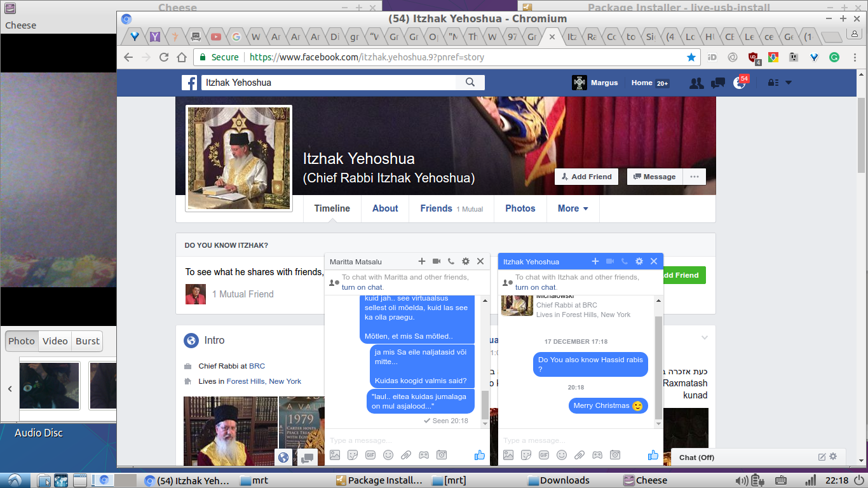Image resolution: width=868 pixels, height=488 pixels.
Task: Send thumbs-up like to Itzhak Yehoshua
Action: [x=653, y=455]
